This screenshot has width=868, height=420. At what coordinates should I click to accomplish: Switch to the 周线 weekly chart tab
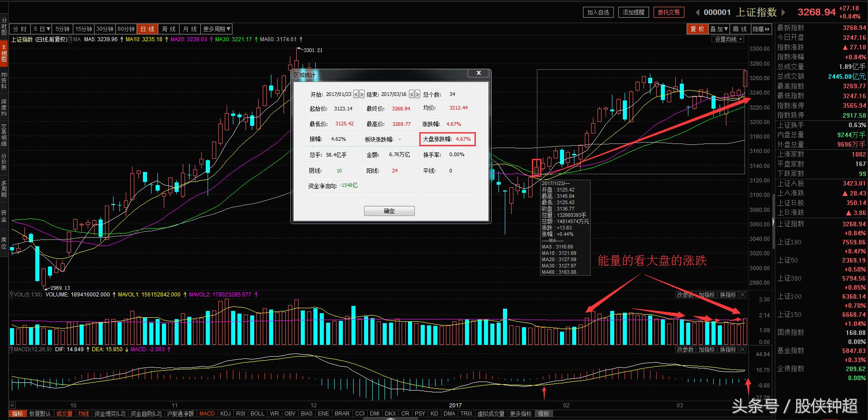pyautogui.click(x=169, y=29)
